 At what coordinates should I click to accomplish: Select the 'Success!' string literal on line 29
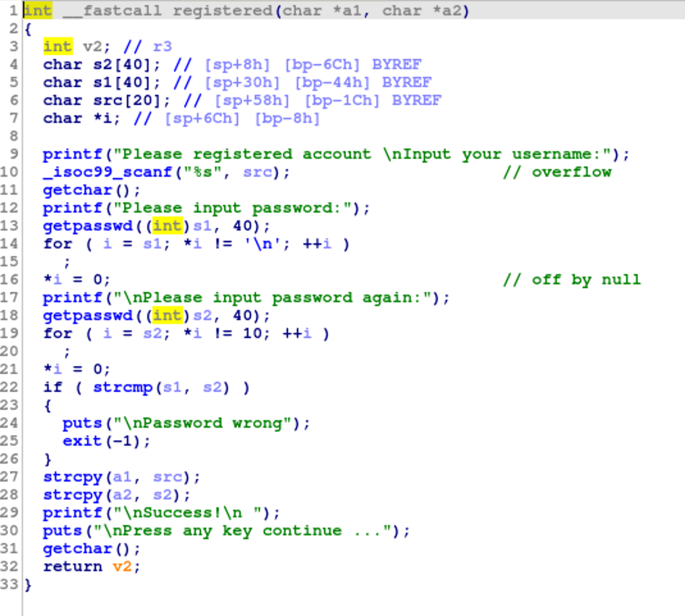(x=188, y=512)
